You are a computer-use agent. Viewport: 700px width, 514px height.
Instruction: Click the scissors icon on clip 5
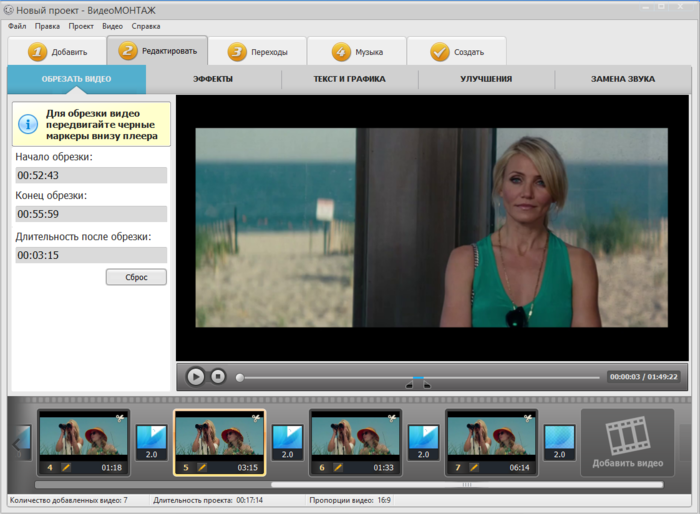(x=256, y=418)
